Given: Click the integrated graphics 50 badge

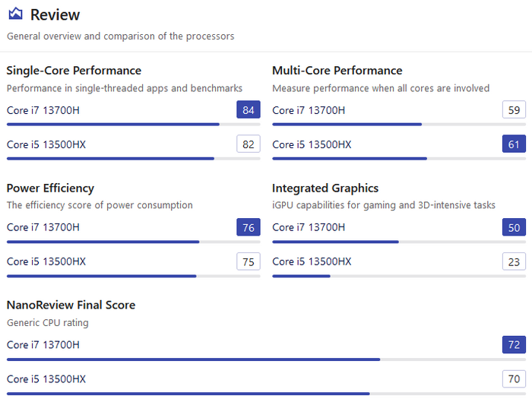Looking at the screenshot, I should (x=514, y=227).
